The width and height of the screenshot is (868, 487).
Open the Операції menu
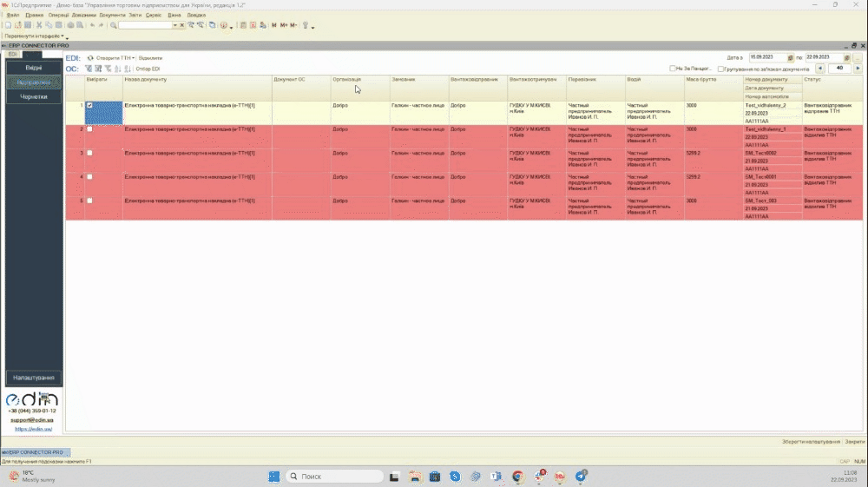(x=58, y=15)
